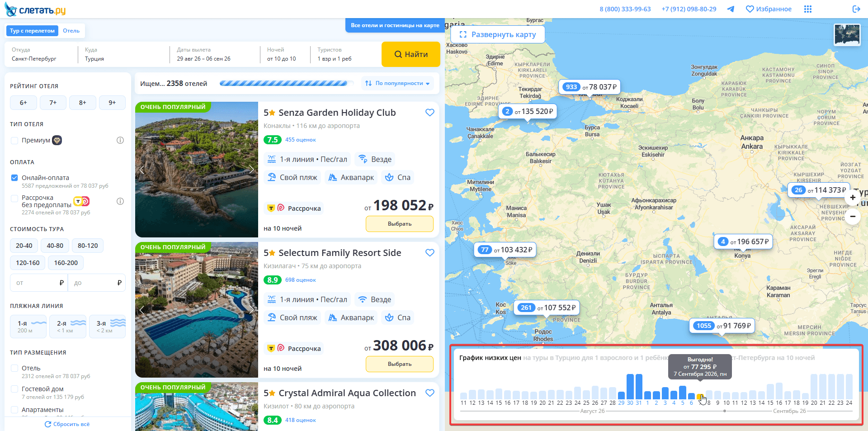Show next photo of Selectum Family Resort

tap(251, 310)
